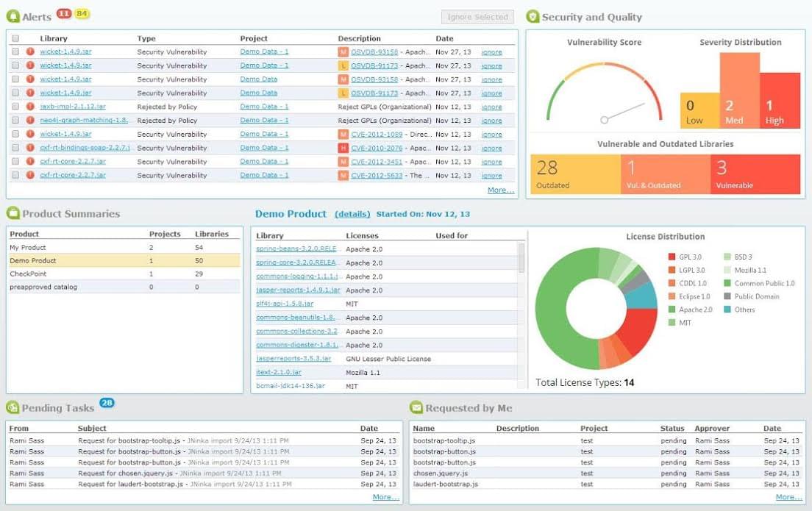
Task: Click the H severity badge beside CVE-2010-2076
Action: tap(343, 148)
